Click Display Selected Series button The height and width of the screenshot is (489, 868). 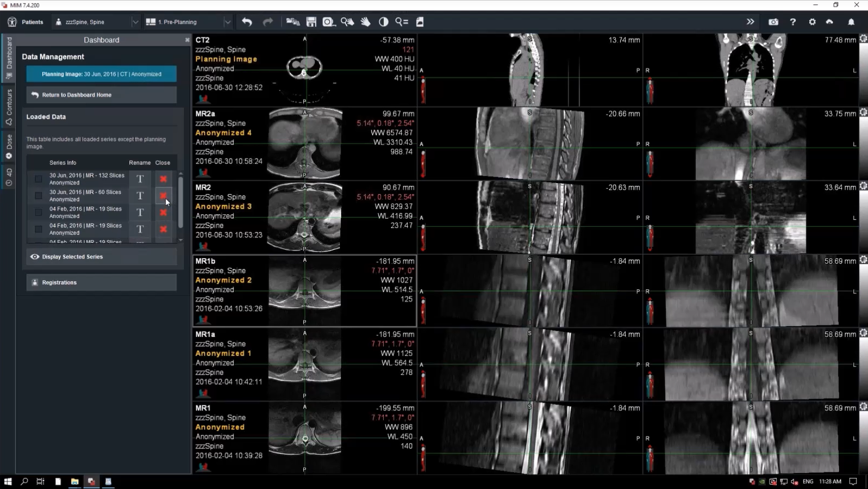pos(101,257)
